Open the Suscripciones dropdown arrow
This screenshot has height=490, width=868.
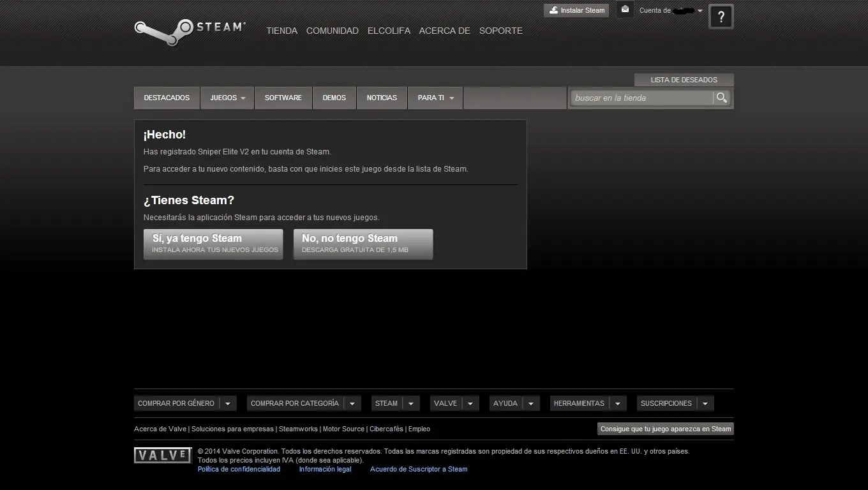click(x=705, y=403)
